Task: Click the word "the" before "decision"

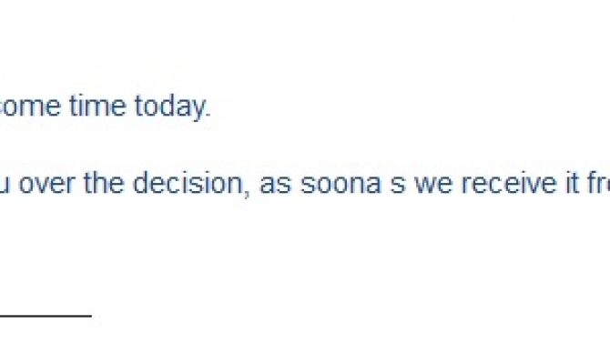Action: click(106, 186)
